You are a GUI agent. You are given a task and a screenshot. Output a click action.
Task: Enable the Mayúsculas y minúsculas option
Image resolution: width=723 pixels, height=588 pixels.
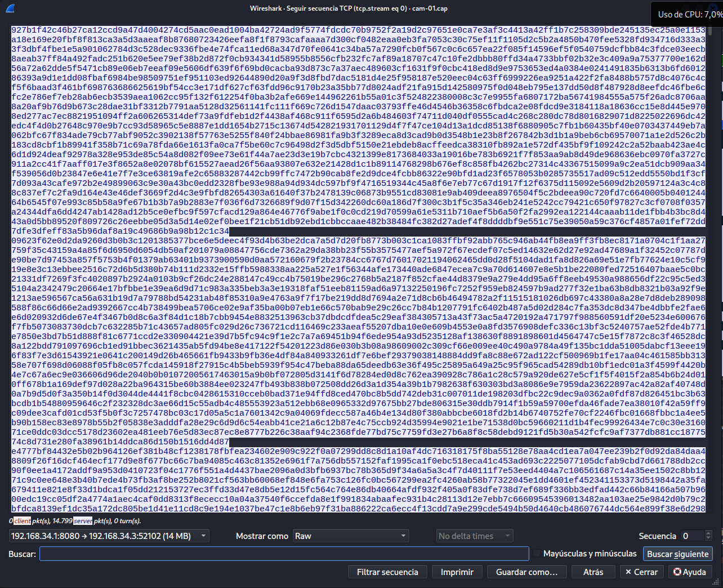point(535,554)
